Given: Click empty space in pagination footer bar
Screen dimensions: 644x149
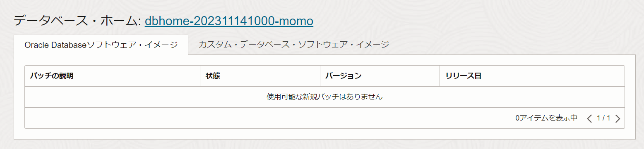Looking at the screenshot, I should (248, 118).
